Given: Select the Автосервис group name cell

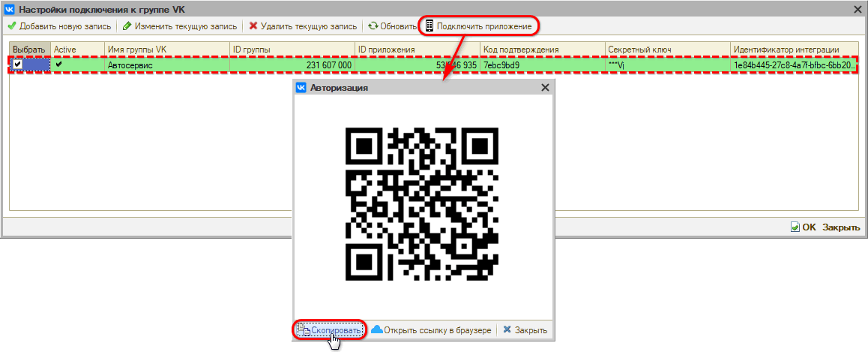Looking at the screenshot, I should tap(166, 65).
